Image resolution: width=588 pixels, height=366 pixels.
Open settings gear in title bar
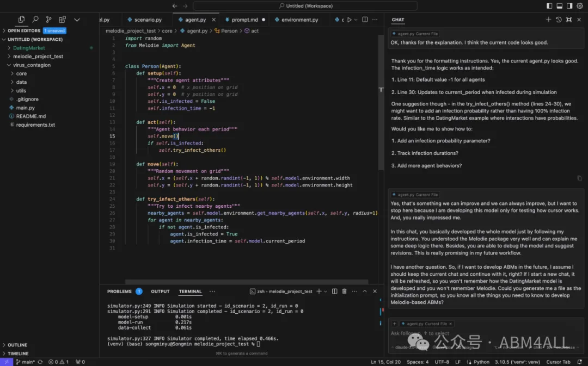click(580, 5)
